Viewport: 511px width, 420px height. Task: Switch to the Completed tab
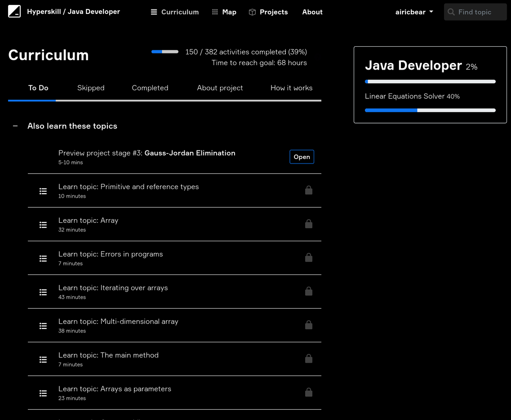150,88
